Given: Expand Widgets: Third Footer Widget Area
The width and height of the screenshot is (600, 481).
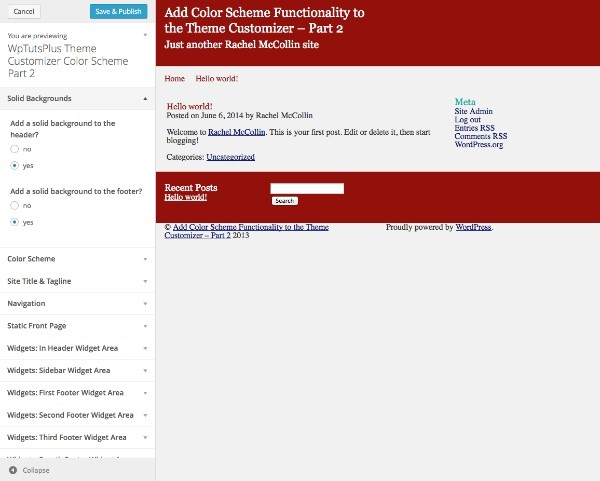Looking at the screenshot, I should click(x=77, y=437).
